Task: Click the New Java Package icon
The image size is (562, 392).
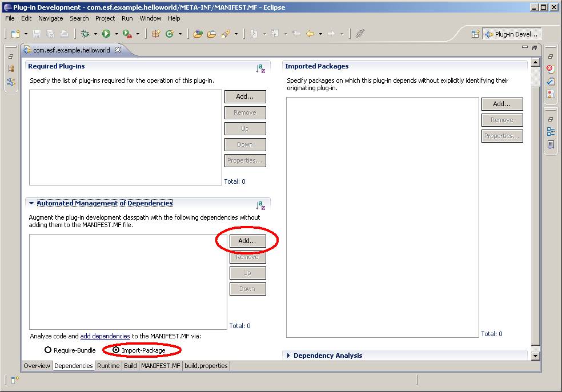Action: pos(155,34)
